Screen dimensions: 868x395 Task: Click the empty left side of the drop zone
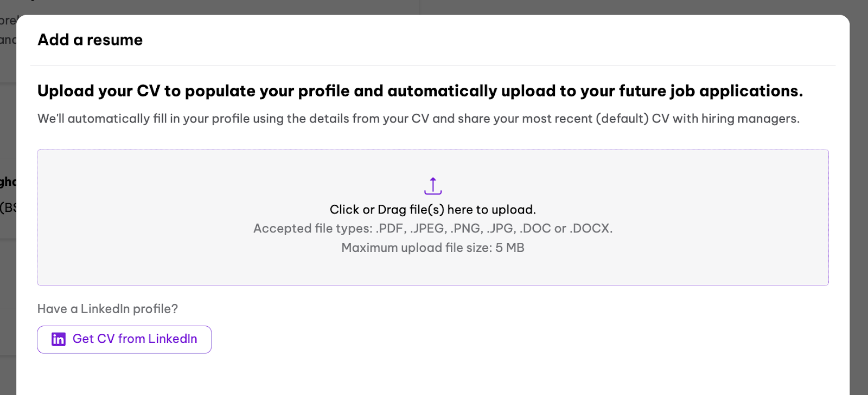coord(136,217)
